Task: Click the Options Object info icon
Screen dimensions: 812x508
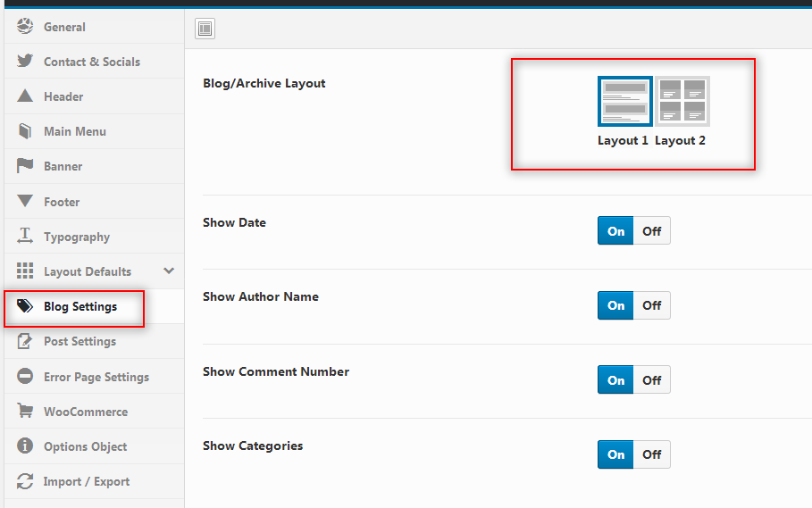Action: 25,446
